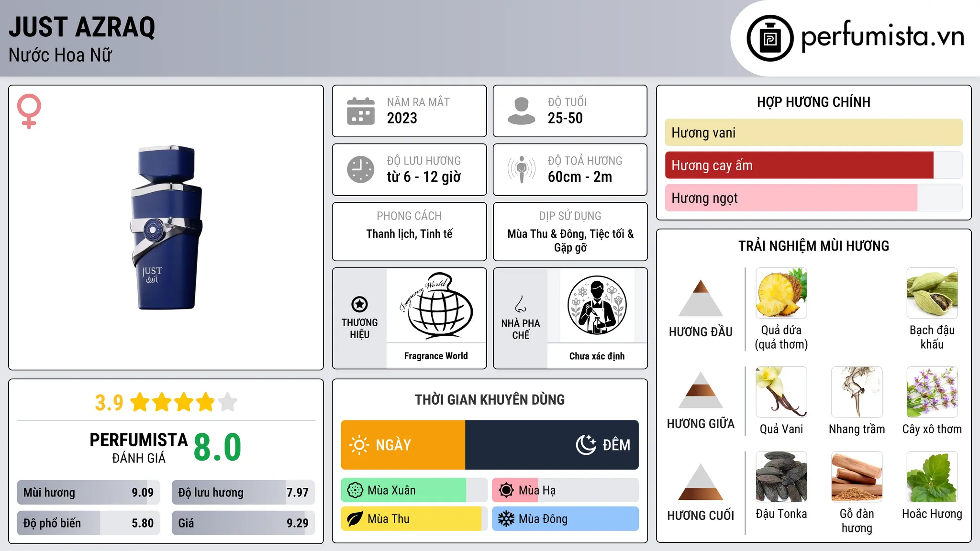980x551 pixels.
Task: Click the perfumista.vn site name
Action: (x=882, y=37)
